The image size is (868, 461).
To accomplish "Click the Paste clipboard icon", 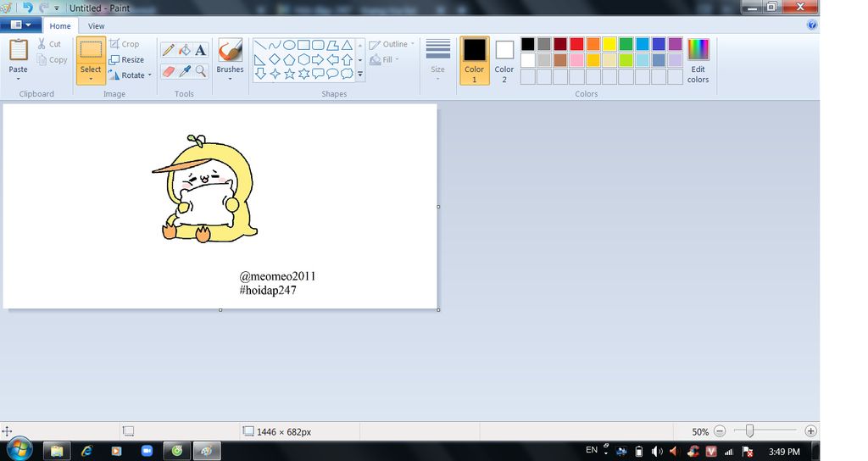I will [19, 50].
